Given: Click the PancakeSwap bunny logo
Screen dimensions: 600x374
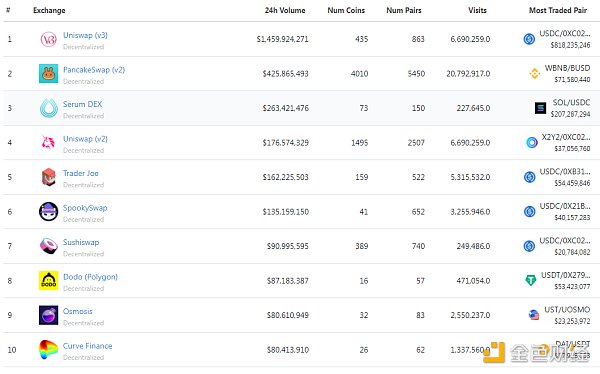Looking at the screenshot, I should coord(49,73).
